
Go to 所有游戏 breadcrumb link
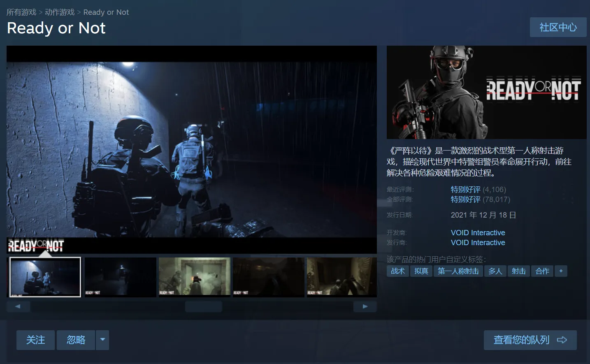pos(21,12)
